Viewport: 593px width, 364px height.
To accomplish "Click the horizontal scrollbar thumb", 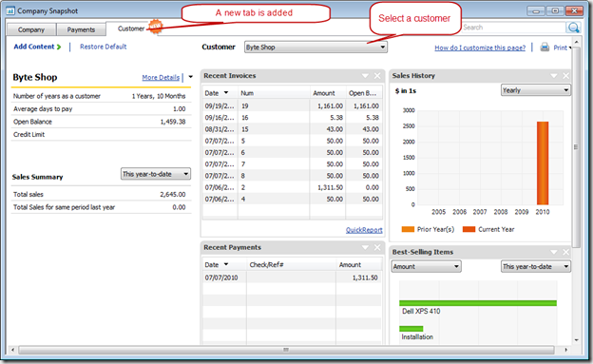I will 286,350.
